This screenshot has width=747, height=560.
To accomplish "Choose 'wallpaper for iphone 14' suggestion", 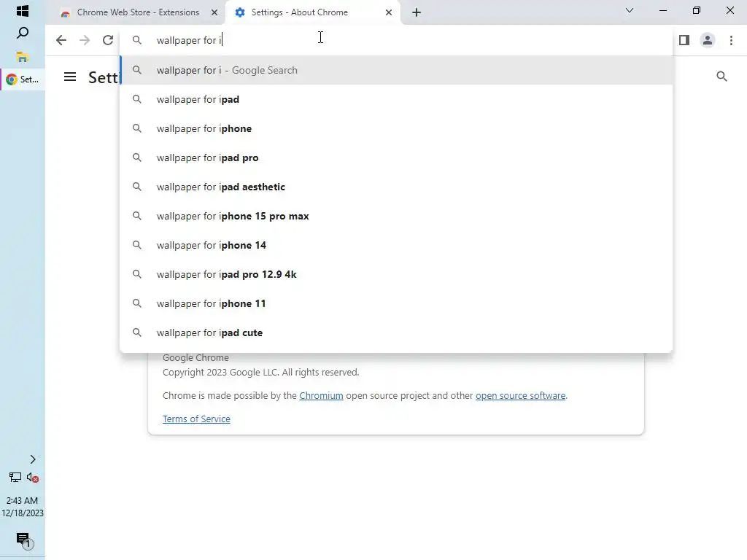I will (396, 245).
